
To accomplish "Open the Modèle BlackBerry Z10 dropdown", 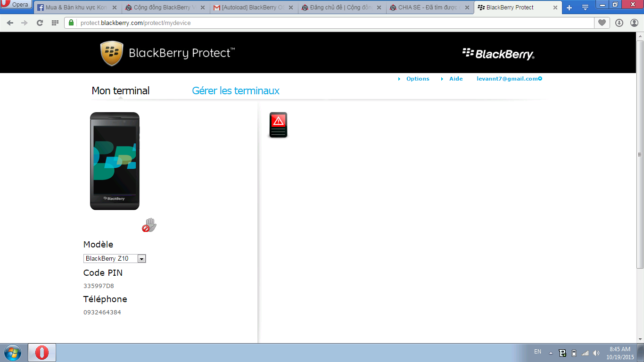I will [115, 258].
